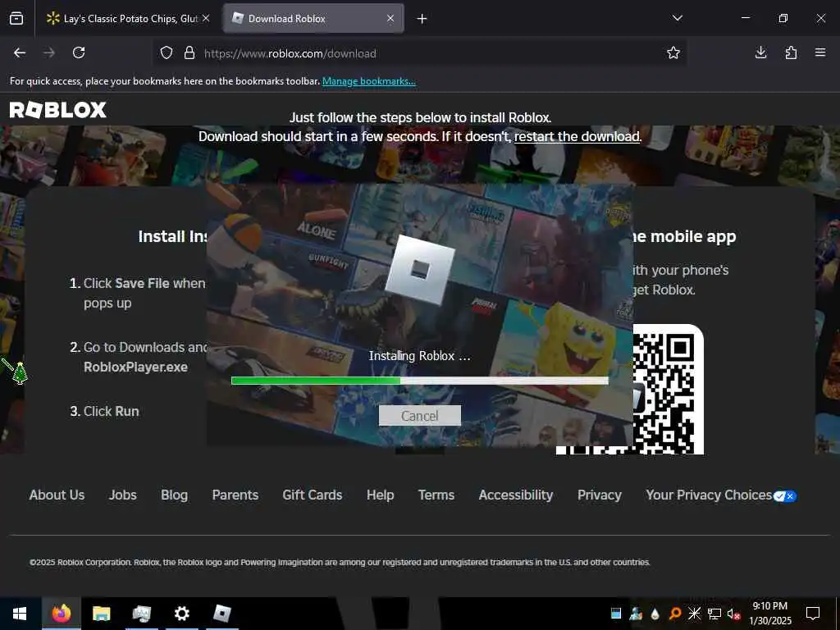Open the Accessibility footer link

pos(516,495)
